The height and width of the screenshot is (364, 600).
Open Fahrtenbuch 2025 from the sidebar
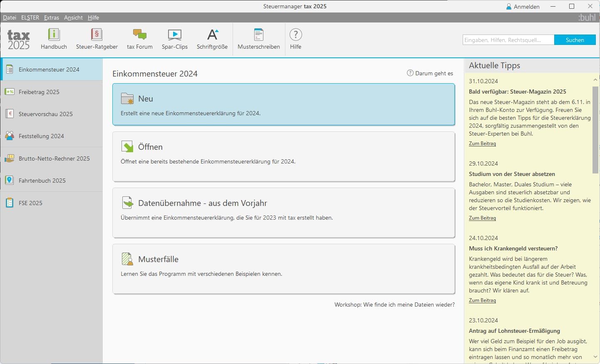[x=52, y=181]
